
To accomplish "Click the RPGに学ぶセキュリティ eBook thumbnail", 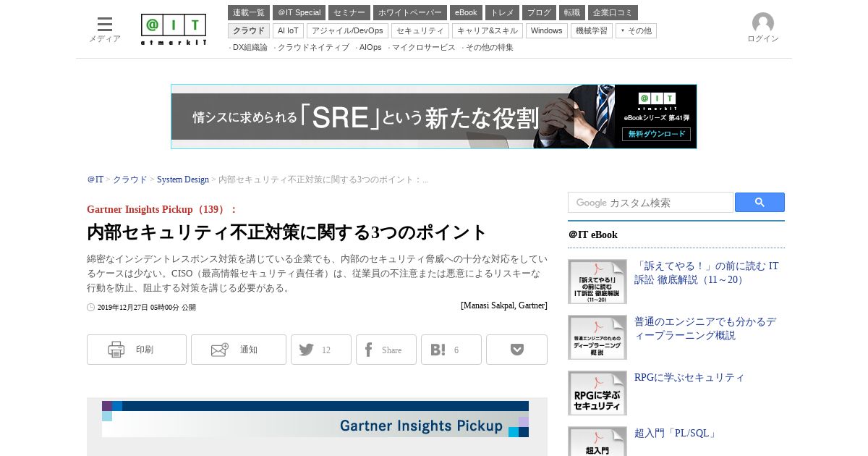I will coord(597,393).
